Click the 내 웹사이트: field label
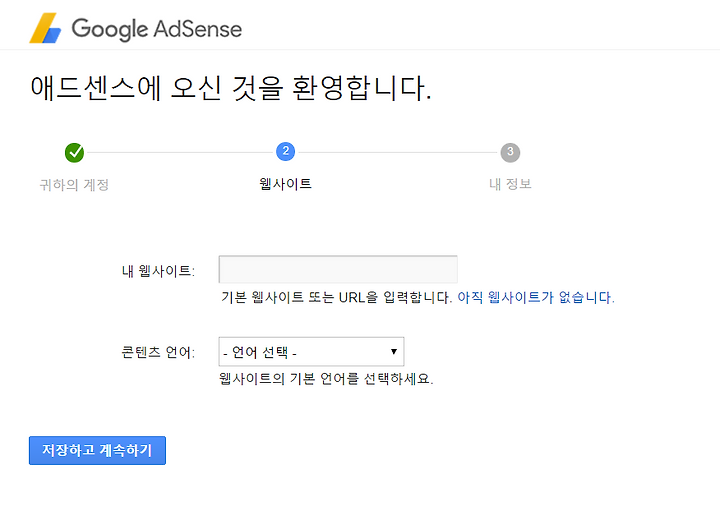 [158, 271]
